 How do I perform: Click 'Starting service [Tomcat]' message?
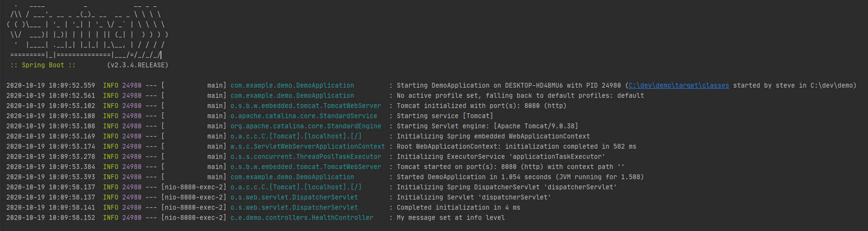[x=445, y=116]
